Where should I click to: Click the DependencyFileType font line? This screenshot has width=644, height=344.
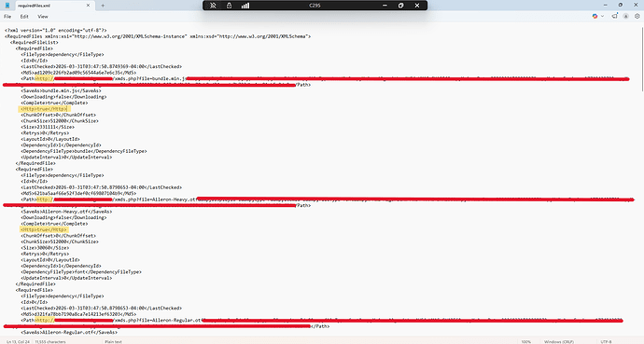coord(81,272)
